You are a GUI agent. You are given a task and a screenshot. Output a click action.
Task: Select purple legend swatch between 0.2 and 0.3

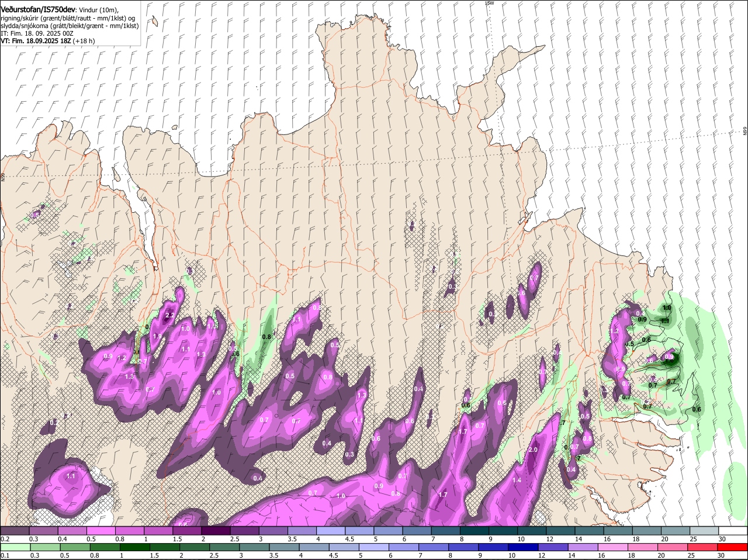tap(15, 531)
